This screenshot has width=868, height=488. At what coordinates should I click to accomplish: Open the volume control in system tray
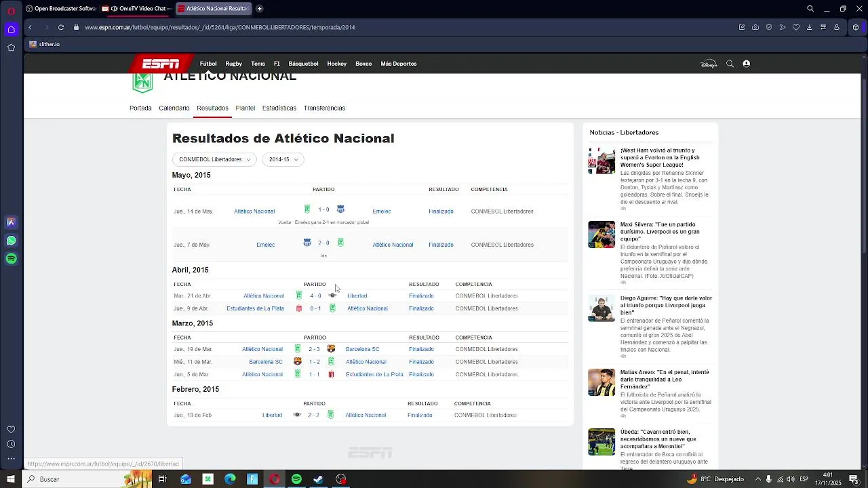pyautogui.click(x=791, y=479)
